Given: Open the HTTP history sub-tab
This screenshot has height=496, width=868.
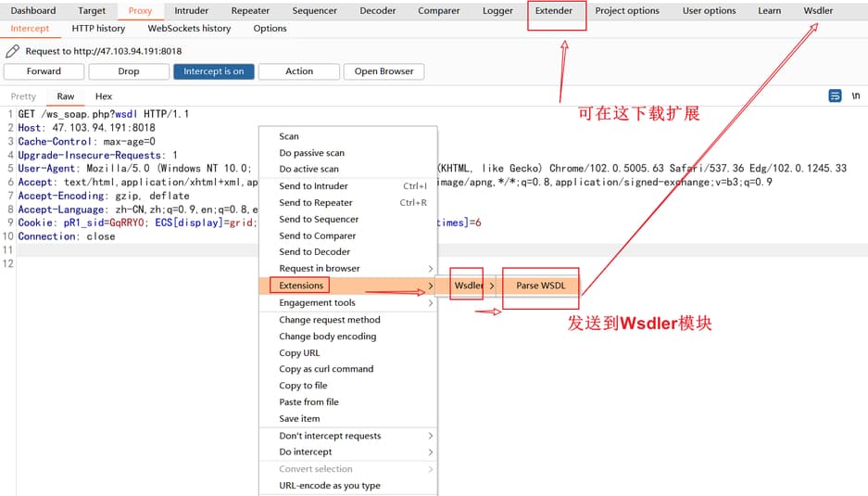Looking at the screenshot, I should click(x=98, y=28).
